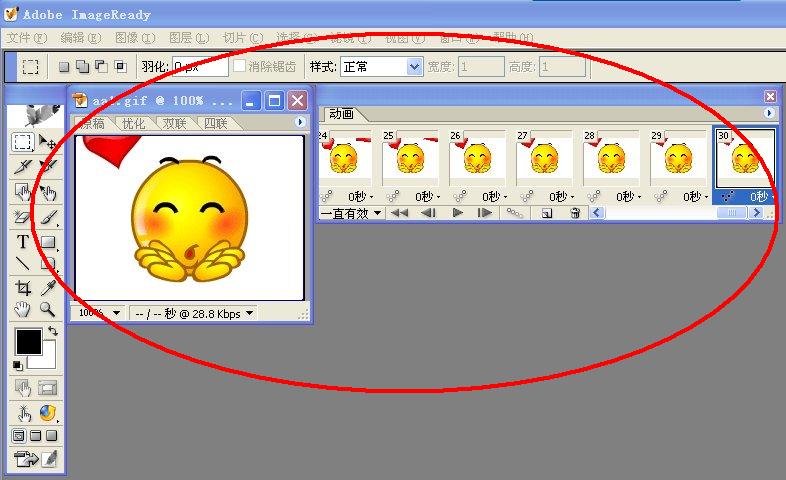The width and height of the screenshot is (786, 480).
Task: Click the Preview in Browser globe icon
Action: click(x=48, y=414)
